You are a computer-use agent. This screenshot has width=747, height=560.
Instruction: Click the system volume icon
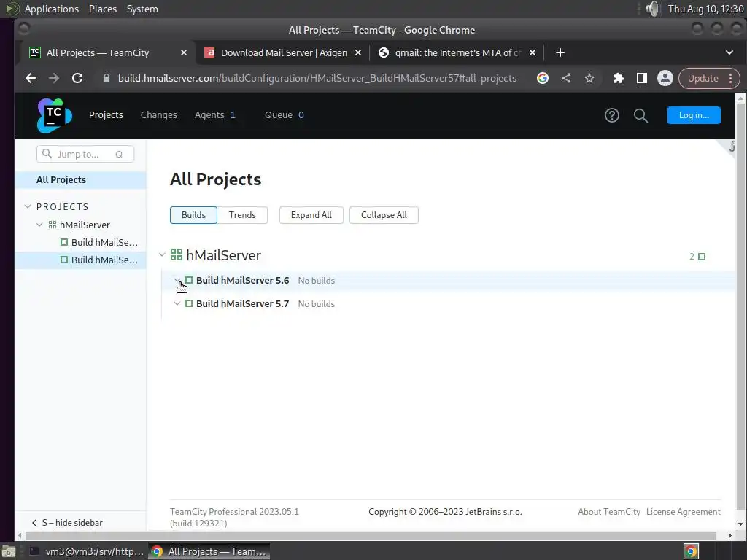click(x=653, y=9)
